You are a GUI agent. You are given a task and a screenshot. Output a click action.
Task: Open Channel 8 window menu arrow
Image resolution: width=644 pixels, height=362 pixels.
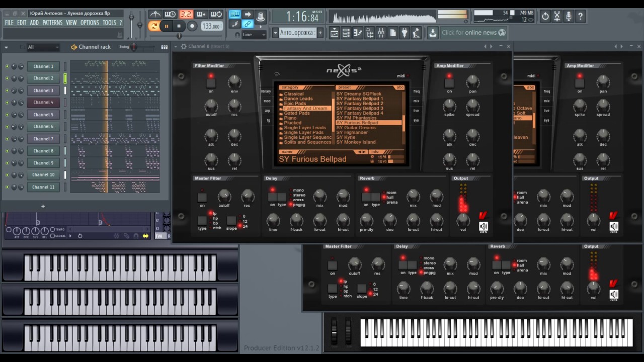[176, 47]
